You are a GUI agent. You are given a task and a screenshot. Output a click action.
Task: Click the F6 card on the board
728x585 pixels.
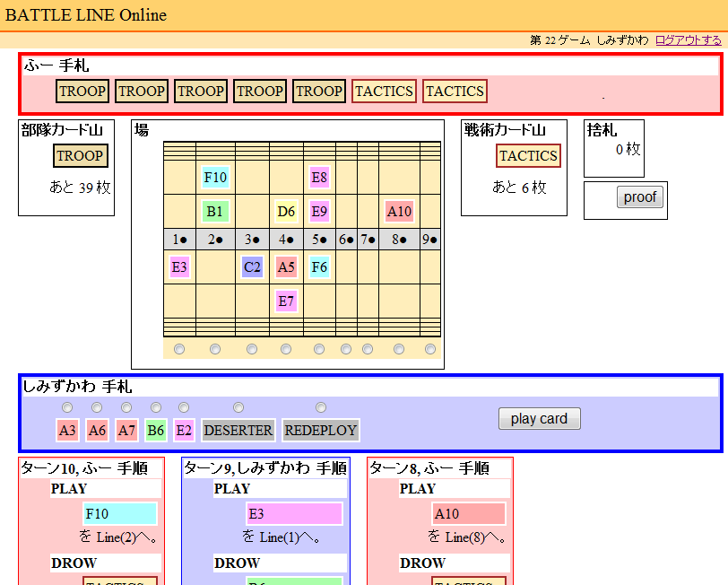(x=319, y=267)
